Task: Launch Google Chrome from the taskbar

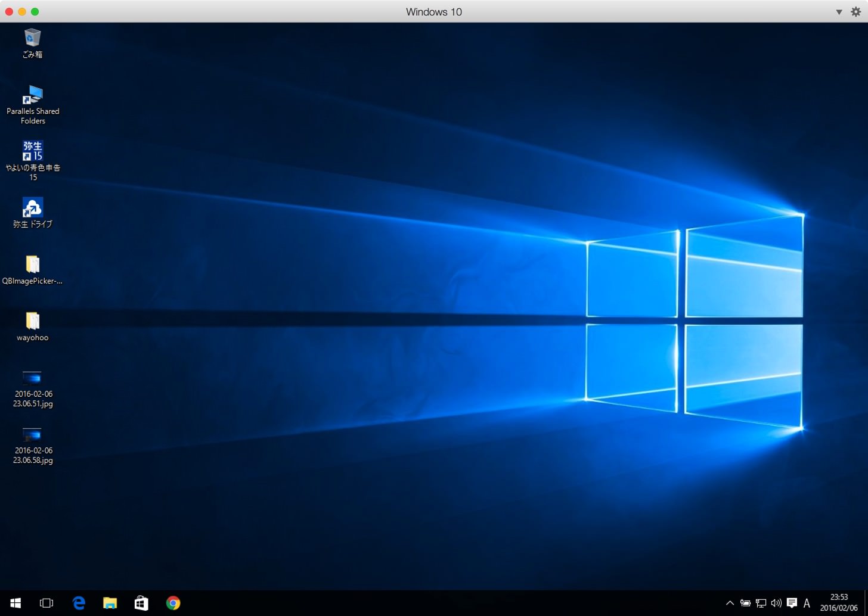Action: tap(173, 603)
